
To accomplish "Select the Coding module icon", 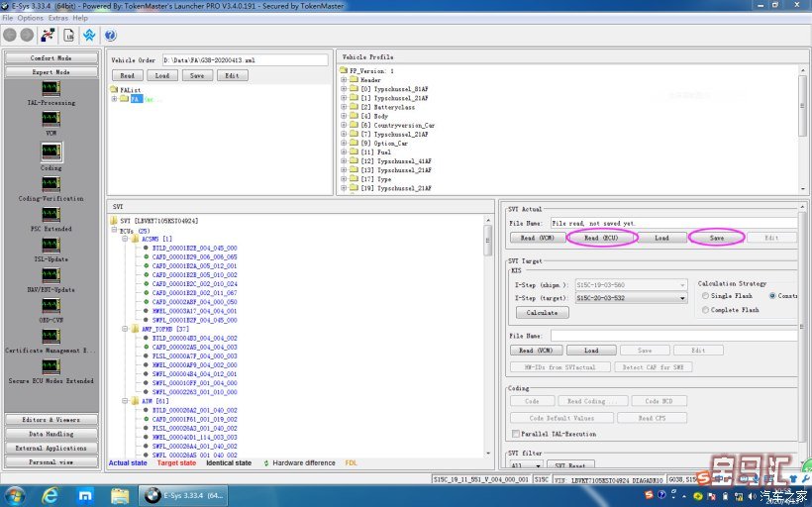I will [x=51, y=152].
